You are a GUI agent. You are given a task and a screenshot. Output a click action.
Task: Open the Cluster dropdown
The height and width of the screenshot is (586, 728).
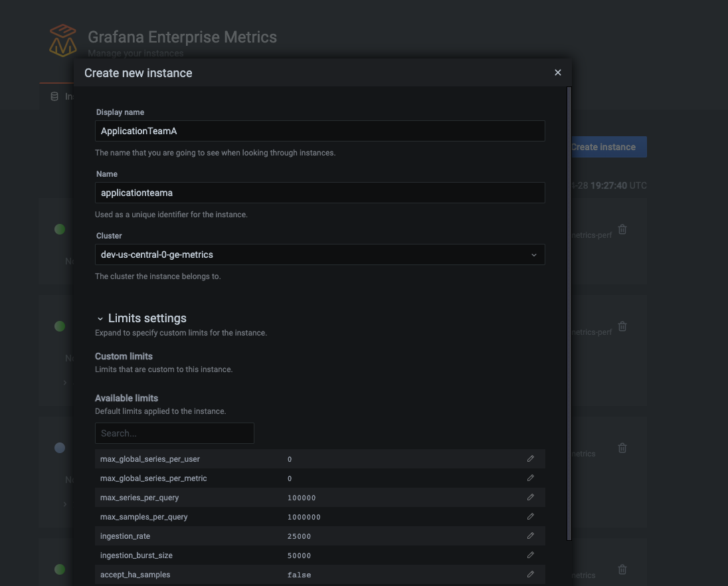(x=319, y=254)
